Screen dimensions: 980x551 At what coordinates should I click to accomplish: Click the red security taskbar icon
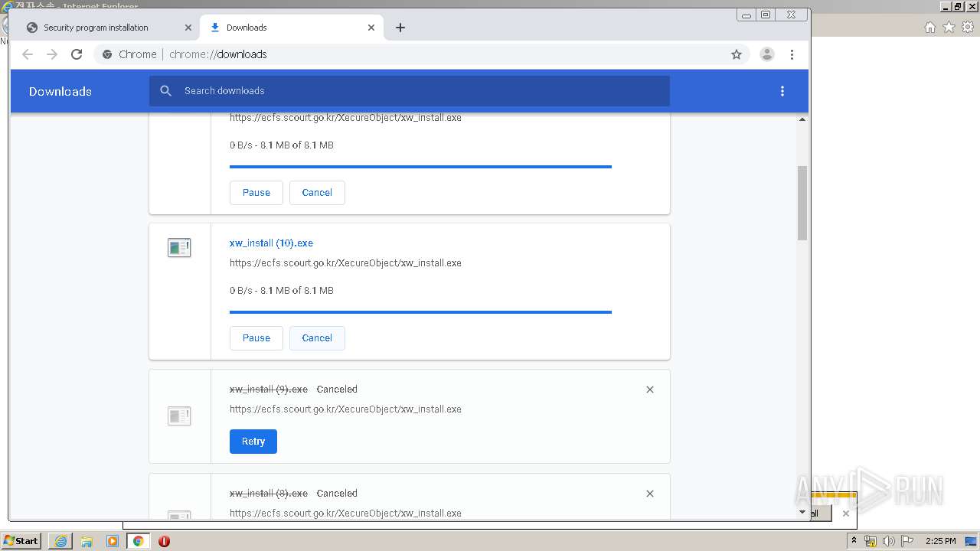[164, 541]
